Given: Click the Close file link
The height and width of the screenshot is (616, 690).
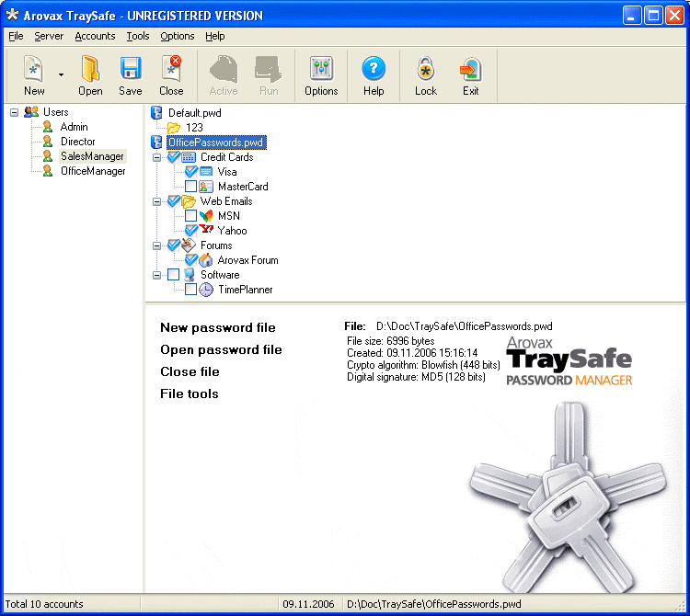Looking at the screenshot, I should pos(190,371).
